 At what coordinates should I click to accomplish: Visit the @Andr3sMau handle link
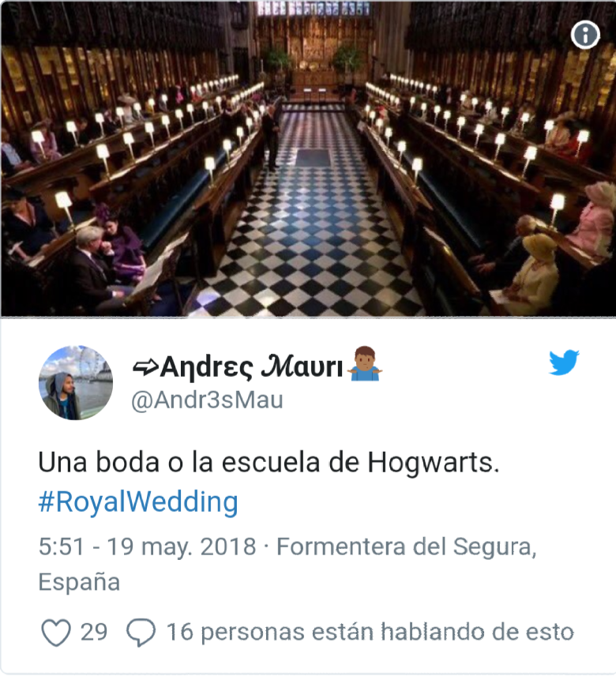coord(207,400)
